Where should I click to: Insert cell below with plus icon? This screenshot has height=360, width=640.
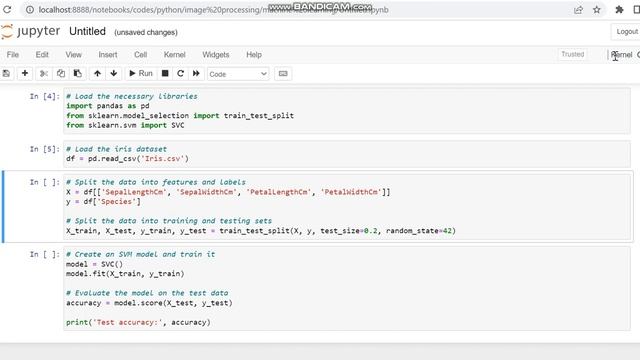pyautogui.click(x=24, y=74)
